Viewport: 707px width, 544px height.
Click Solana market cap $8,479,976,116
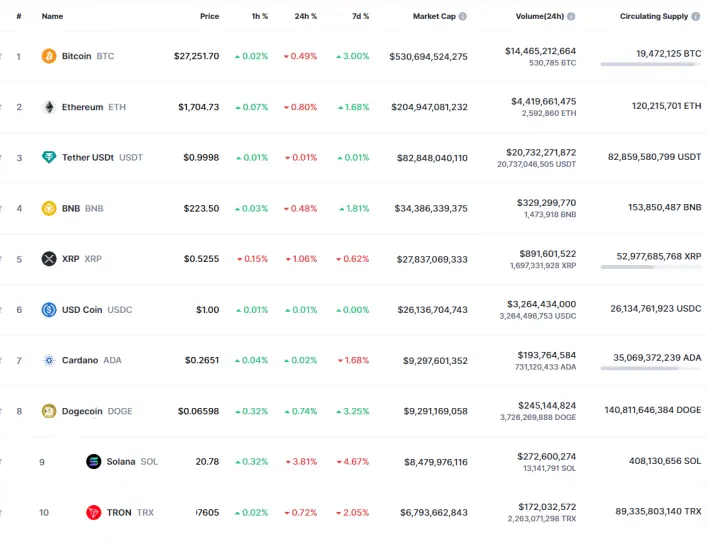(x=436, y=462)
